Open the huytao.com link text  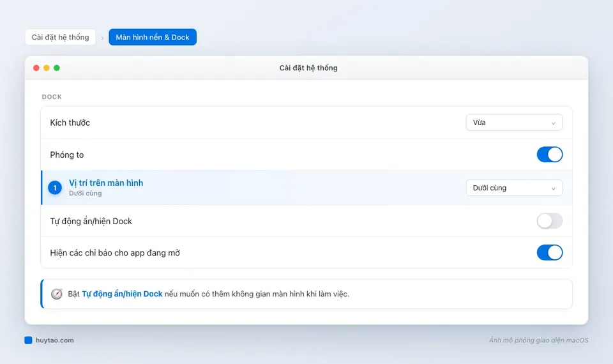[55, 340]
